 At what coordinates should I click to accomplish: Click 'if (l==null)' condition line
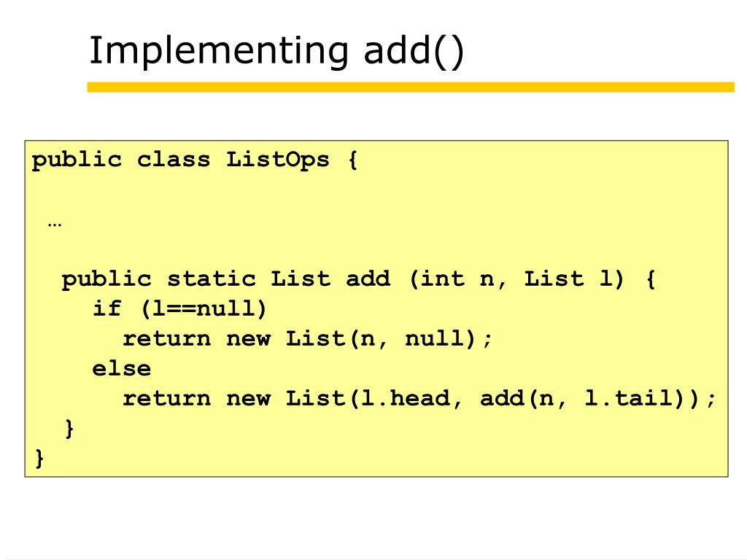179,309
